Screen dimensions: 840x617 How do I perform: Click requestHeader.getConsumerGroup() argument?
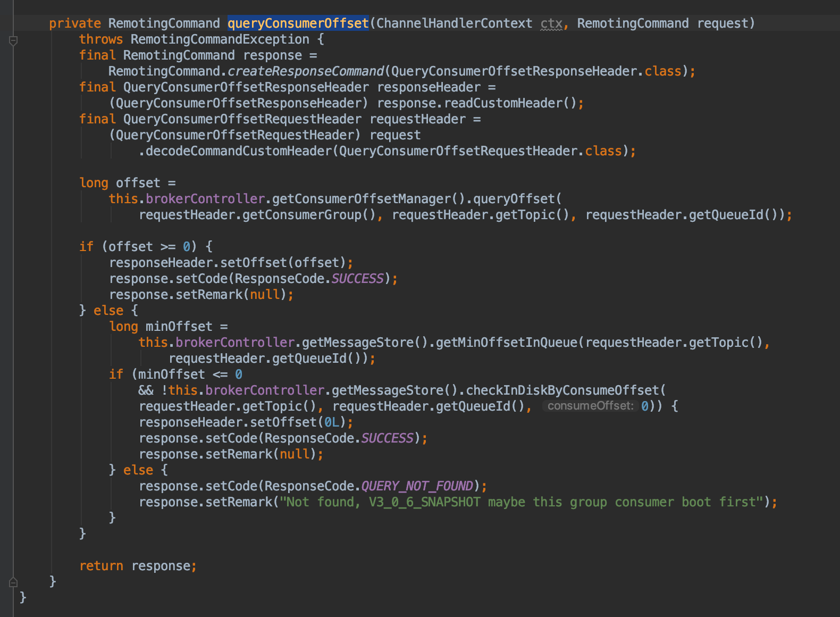(257, 215)
